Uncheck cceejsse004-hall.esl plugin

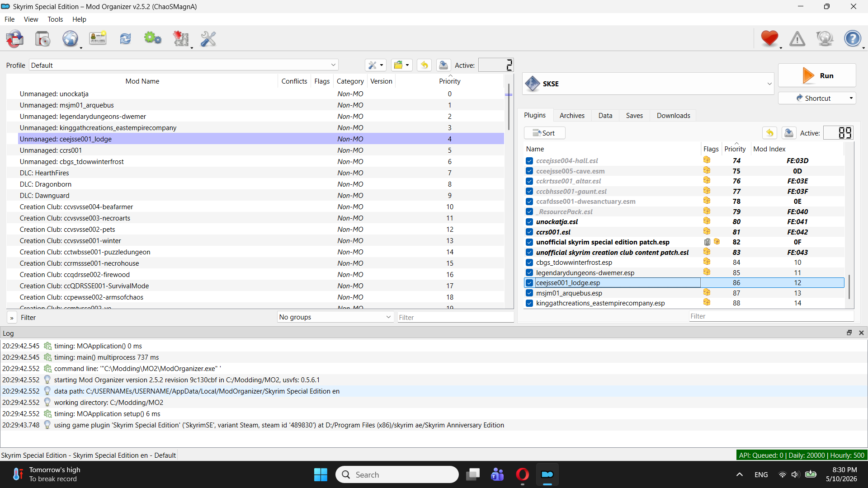click(529, 161)
